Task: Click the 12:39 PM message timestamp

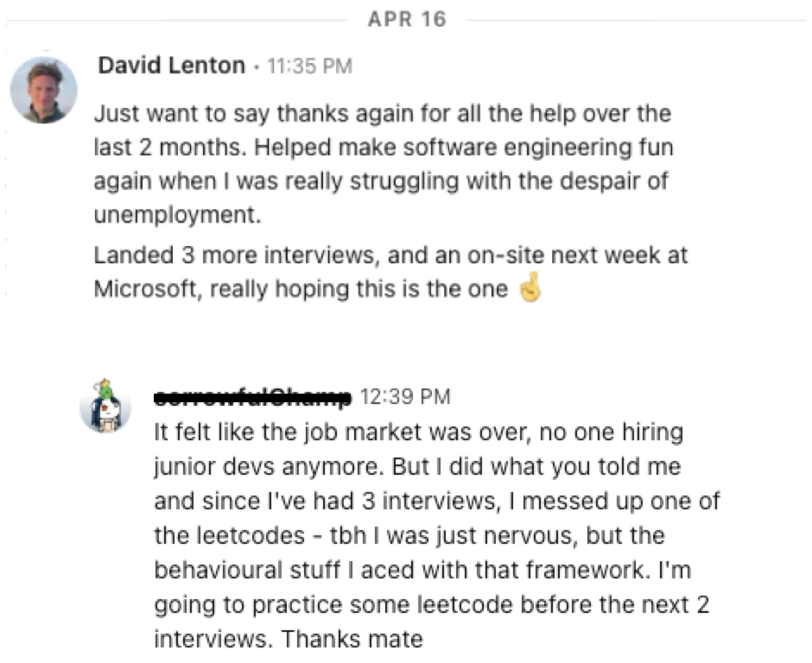Action: pyautogui.click(x=405, y=397)
